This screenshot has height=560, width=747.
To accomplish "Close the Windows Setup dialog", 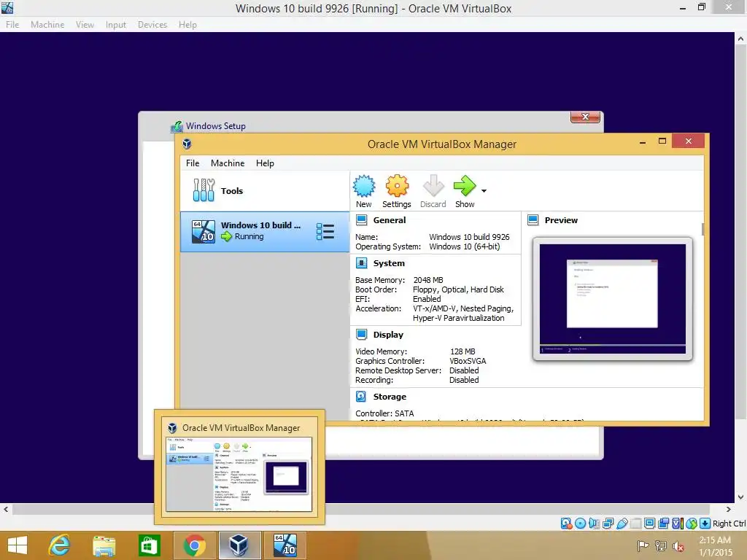I will click(586, 117).
